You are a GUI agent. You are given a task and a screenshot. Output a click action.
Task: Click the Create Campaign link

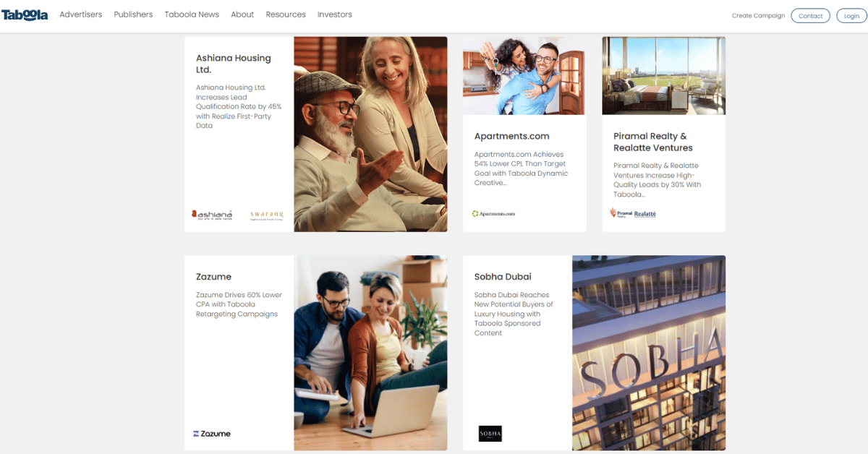coord(758,15)
